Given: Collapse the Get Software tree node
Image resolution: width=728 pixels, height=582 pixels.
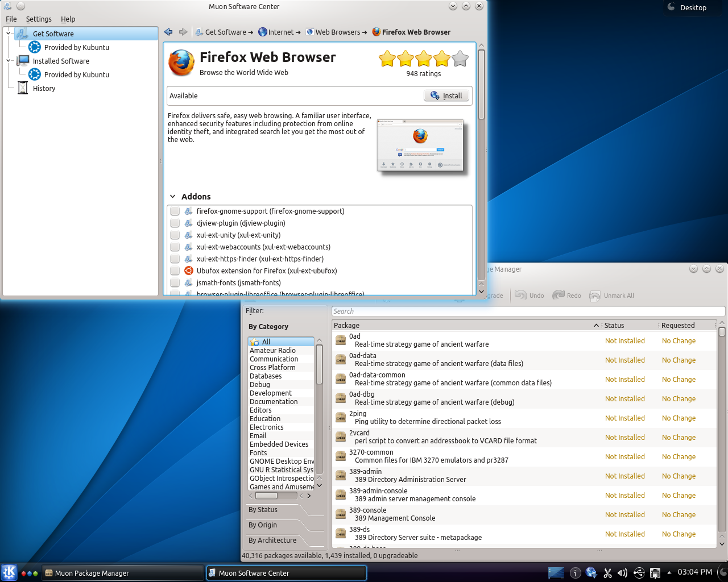Looking at the screenshot, I should coord(8,34).
